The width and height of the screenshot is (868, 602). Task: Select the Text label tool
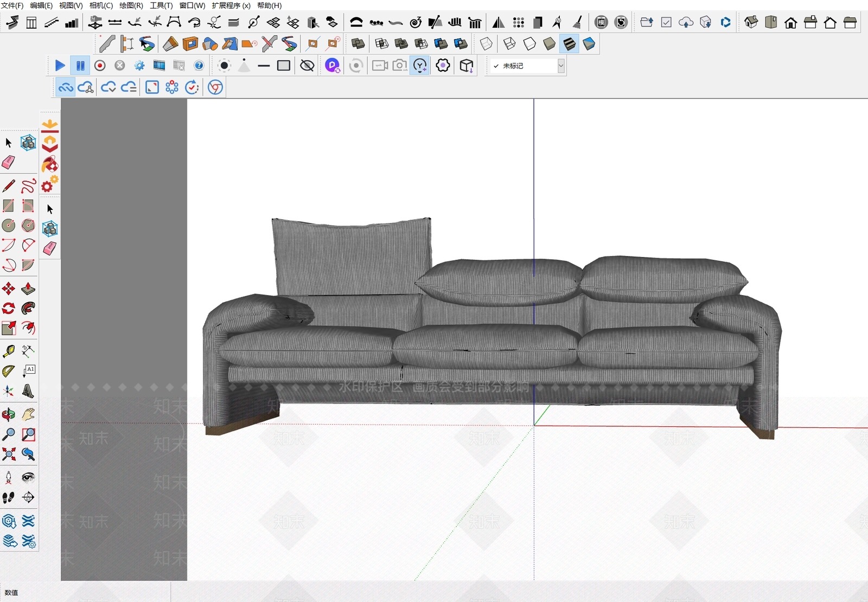point(28,371)
